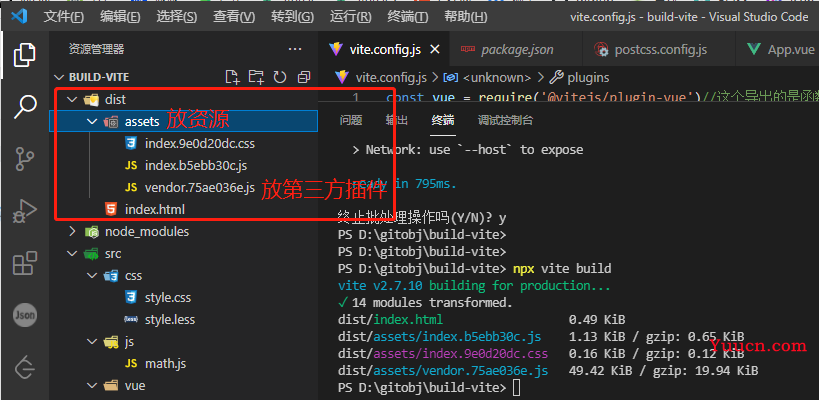
Task: Open explorer more actions ellipsis
Action: tap(295, 49)
